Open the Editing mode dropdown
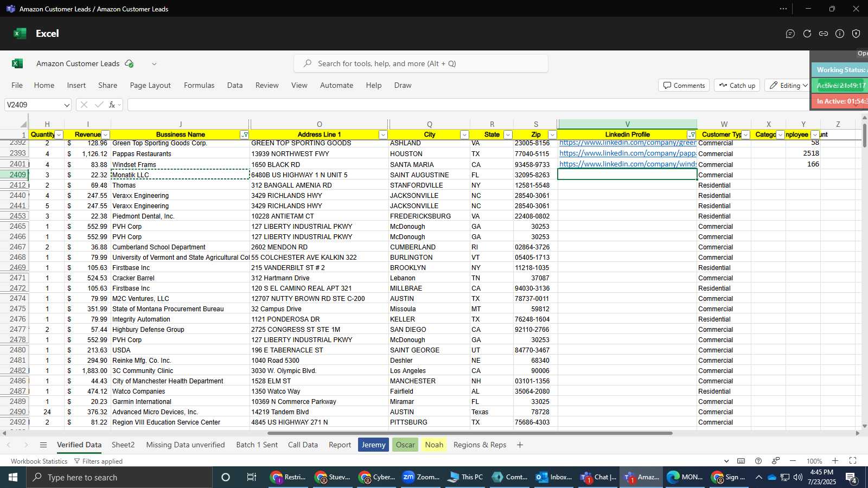This screenshot has width=868, height=488. point(787,85)
